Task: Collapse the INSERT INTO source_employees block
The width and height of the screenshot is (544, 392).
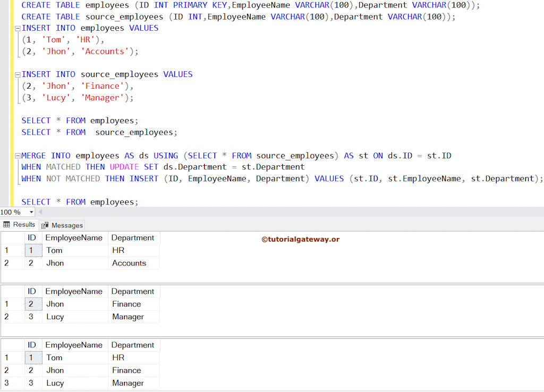Action: pos(18,74)
